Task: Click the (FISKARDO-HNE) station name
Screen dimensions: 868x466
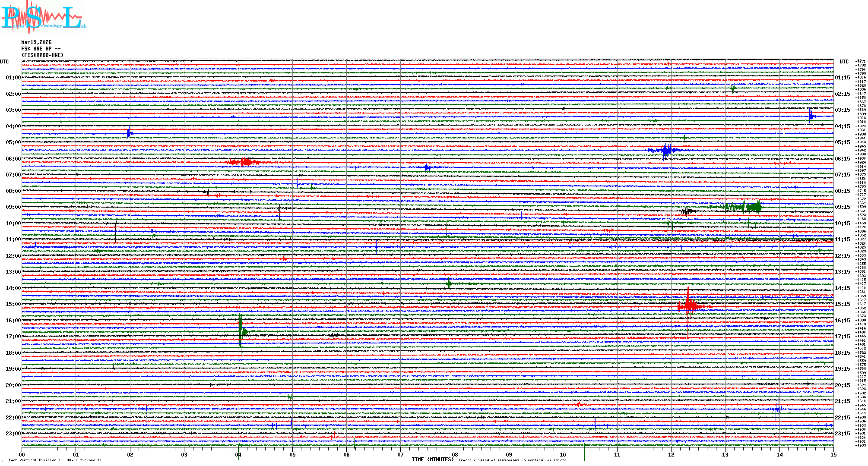Action: (x=42, y=55)
